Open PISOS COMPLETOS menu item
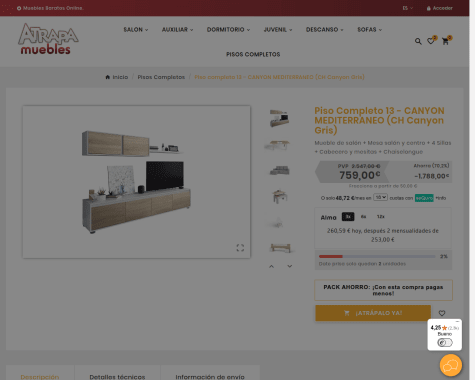 tap(253, 54)
